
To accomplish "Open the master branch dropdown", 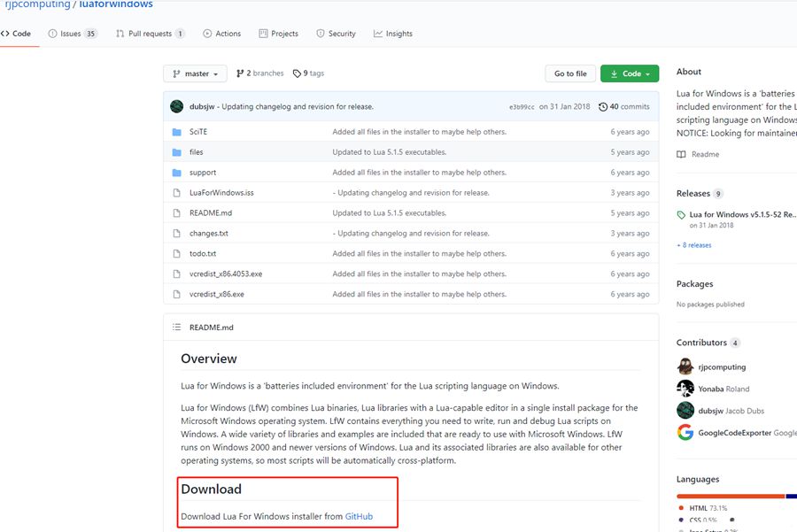I will (195, 73).
